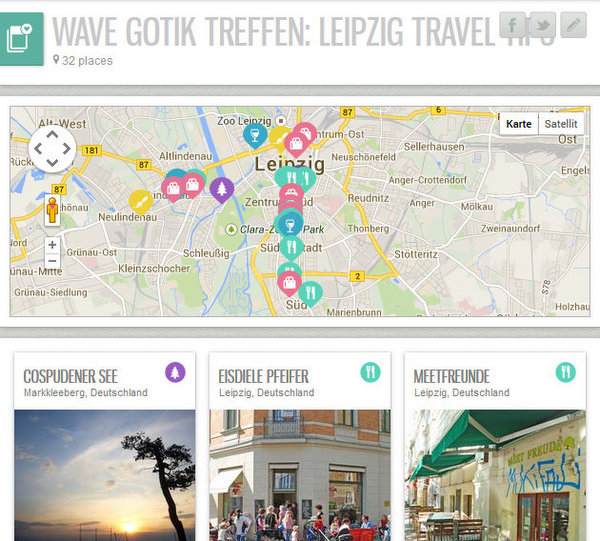Click the purple tree icon on Cospudener See card
The height and width of the screenshot is (541, 600).
[x=175, y=372]
